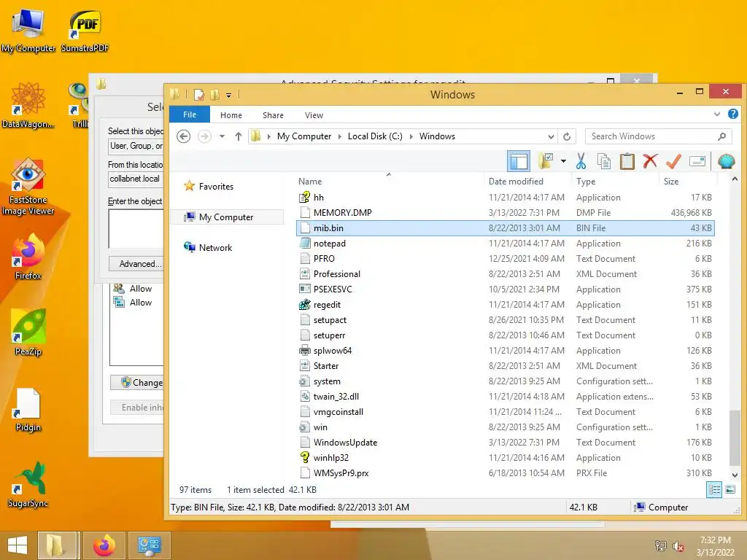Select the PSEXESVC application
Screen dimensions: 747x560
click(x=505, y=289)
